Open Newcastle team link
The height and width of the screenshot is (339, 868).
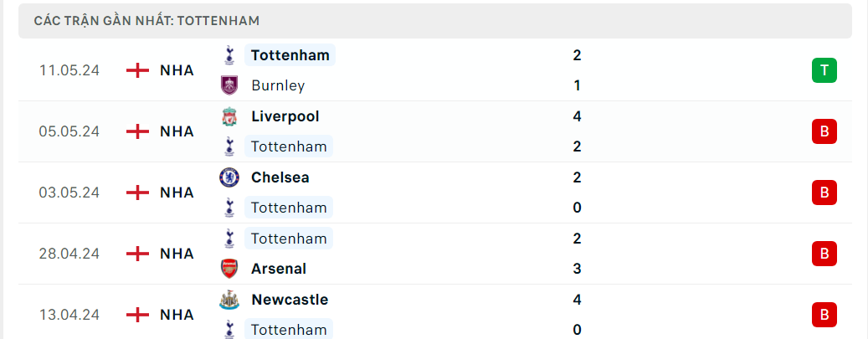(289, 300)
